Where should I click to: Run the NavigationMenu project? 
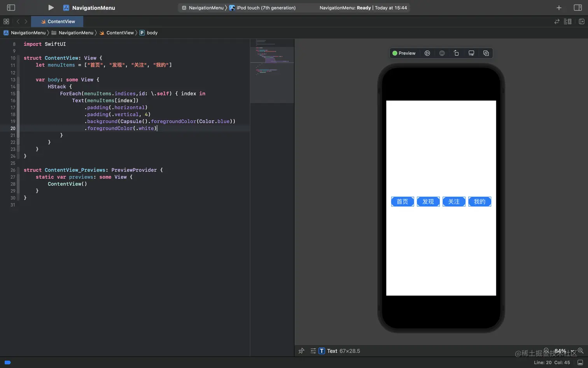pos(51,7)
